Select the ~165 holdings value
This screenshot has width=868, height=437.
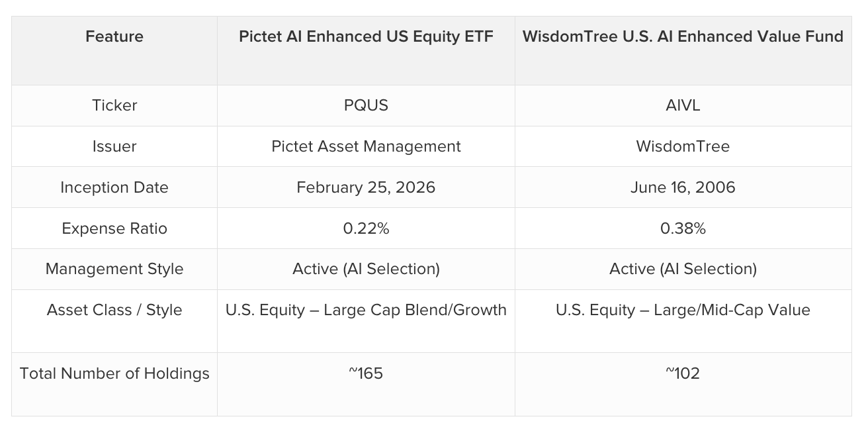point(366,373)
